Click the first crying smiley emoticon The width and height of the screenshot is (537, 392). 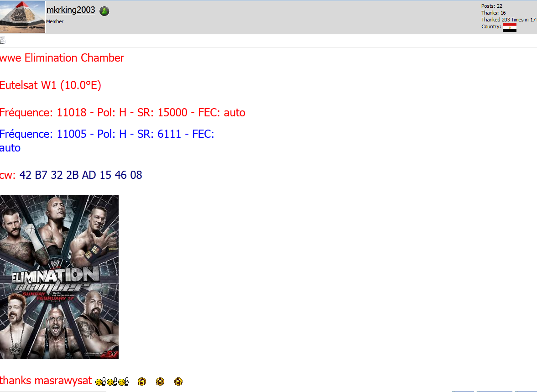pyautogui.click(x=142, y=382)
